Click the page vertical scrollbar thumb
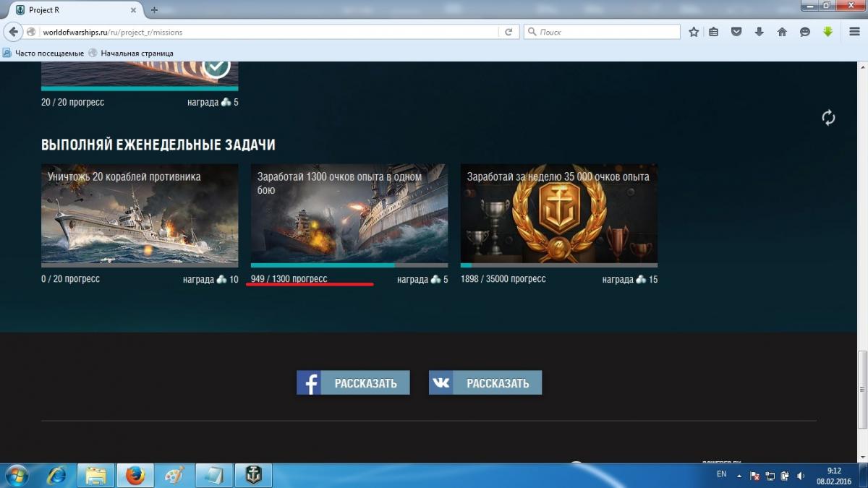The image size is (868, 488). (x=862, y=389)
